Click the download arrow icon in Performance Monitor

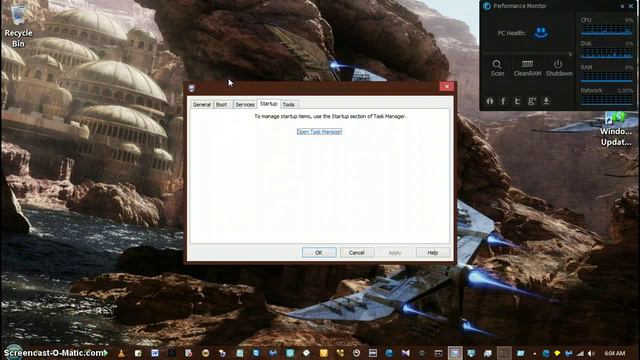tap(546, 101)
